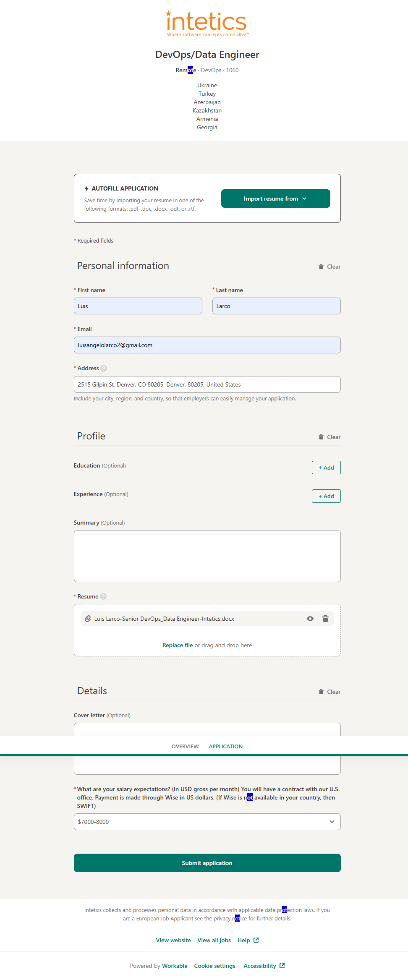Click the Replace file link
This screenshot has height=980, width=408.
pos(178,645)
